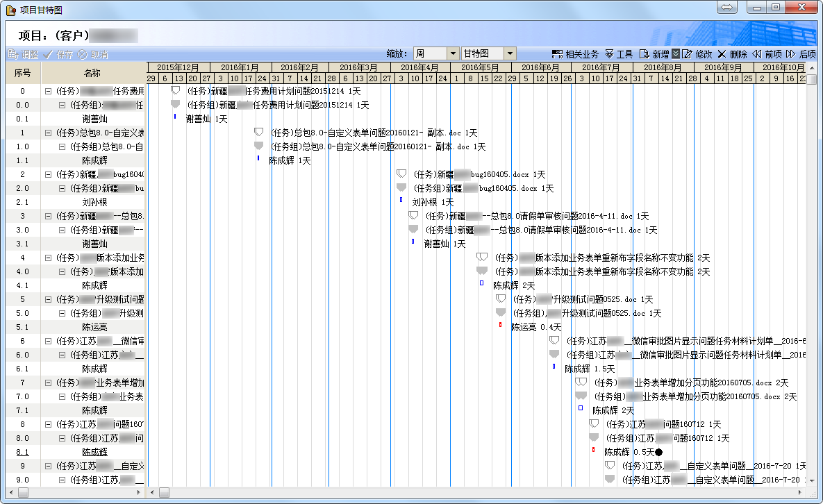The width and height of the screenshot is (823, 504).
Task: Collapse the task group in row 1.0
Action: pyautogui.click(x=62, y=146)
